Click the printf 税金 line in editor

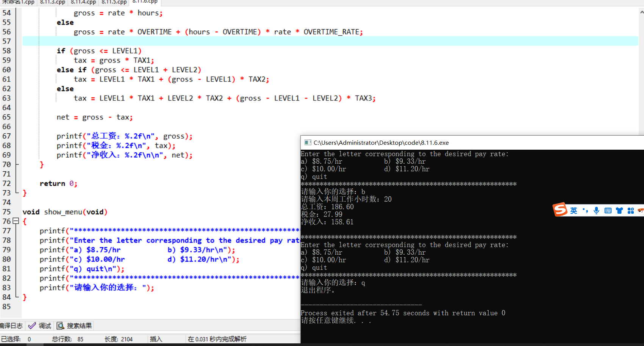(x=116, y=146)
